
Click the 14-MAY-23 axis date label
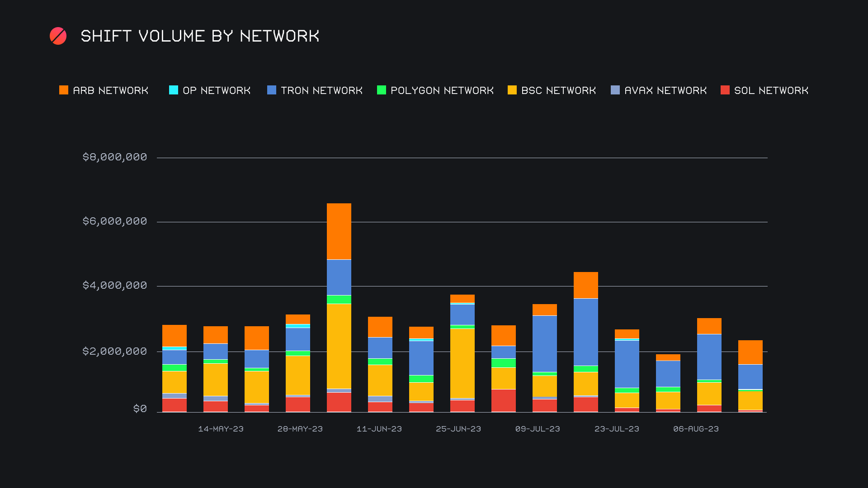click(221, 429)
